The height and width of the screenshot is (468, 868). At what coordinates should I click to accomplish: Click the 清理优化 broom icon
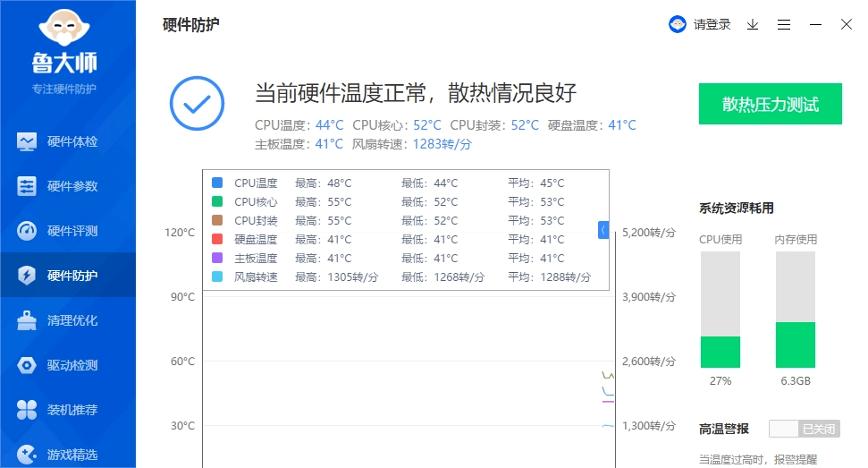pos(27,320)
